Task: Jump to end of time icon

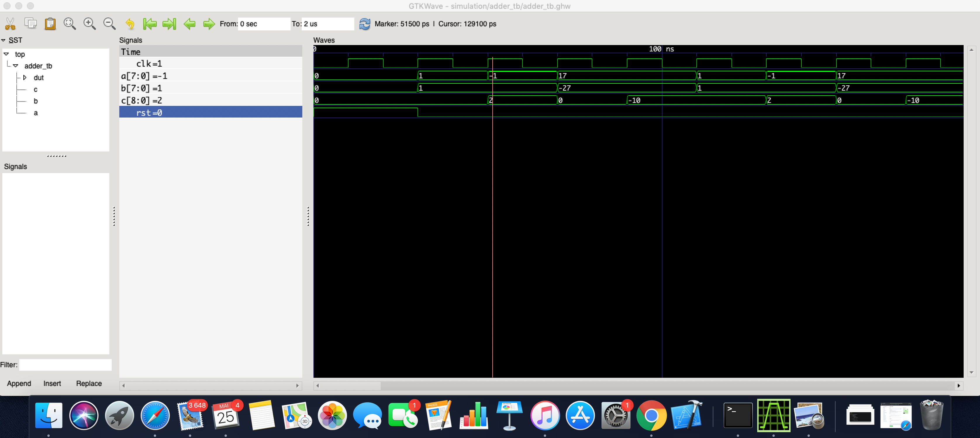Action: click(169, 24)
